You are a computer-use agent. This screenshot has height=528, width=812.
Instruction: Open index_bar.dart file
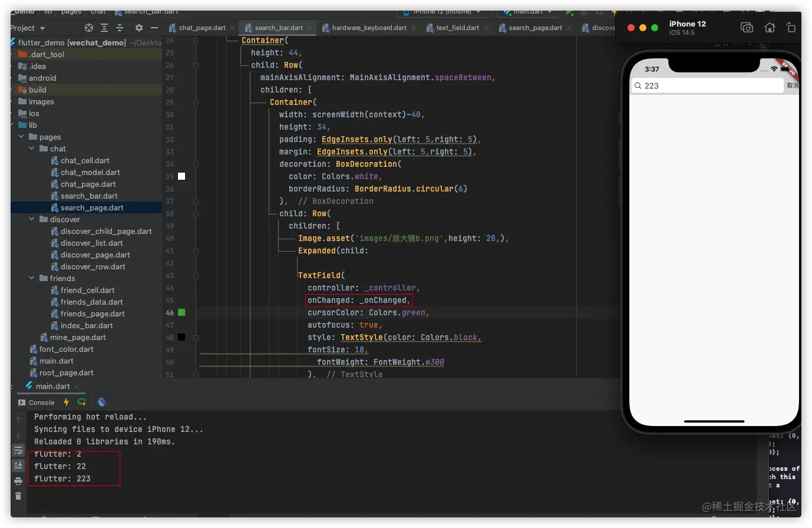coord(87,325)
